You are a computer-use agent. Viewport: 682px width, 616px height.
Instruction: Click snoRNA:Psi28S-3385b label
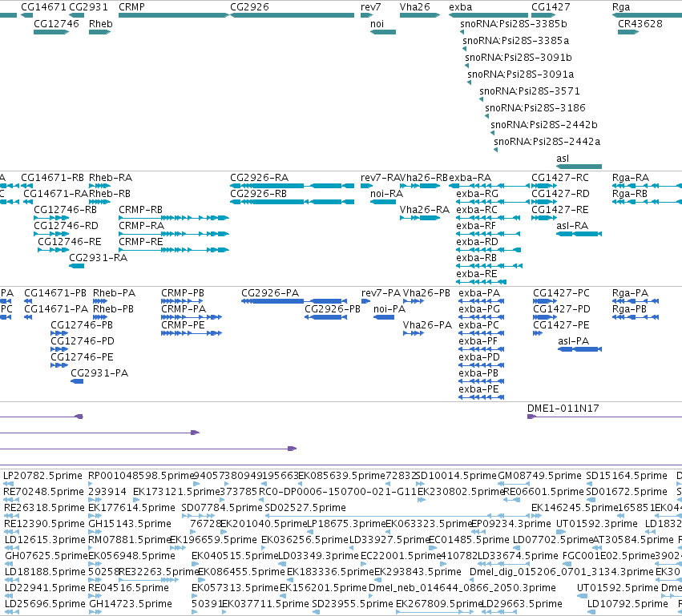[514, 23]
